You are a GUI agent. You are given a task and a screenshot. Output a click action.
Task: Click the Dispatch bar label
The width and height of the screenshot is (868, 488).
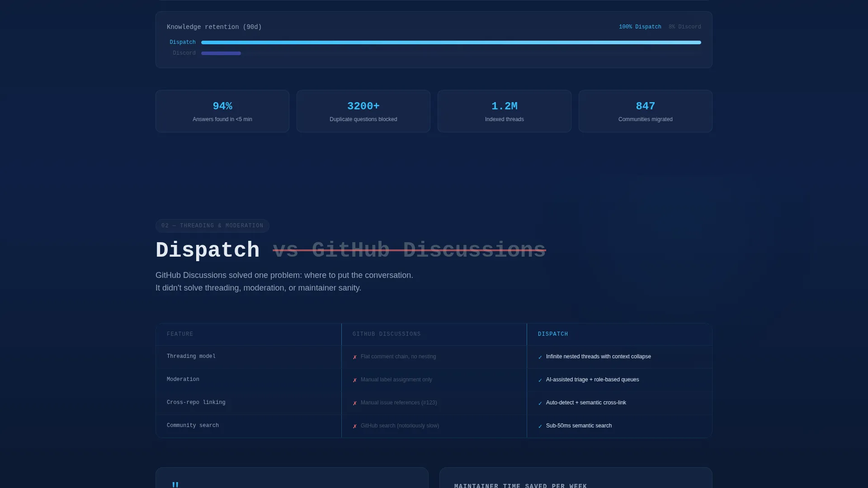[183, 42]
